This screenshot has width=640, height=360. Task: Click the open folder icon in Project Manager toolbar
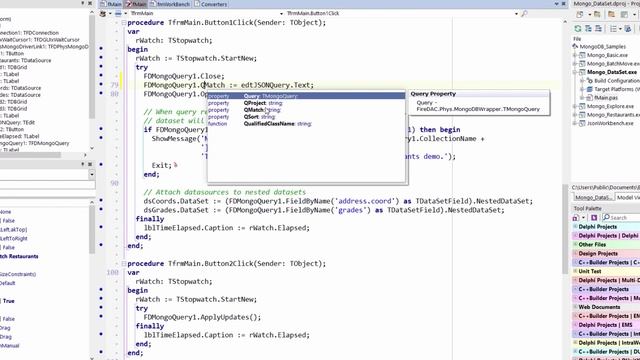597,14
